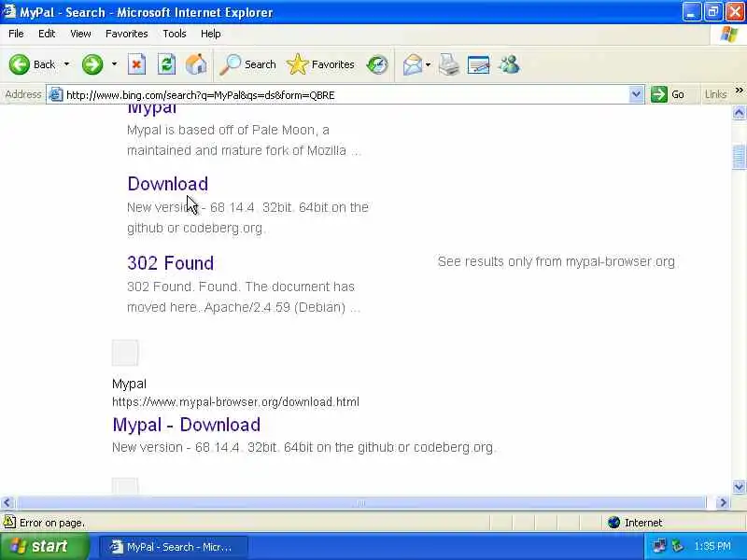Click the IE icon in title bar
Screen dimensions: 747x560
point(9,11)
